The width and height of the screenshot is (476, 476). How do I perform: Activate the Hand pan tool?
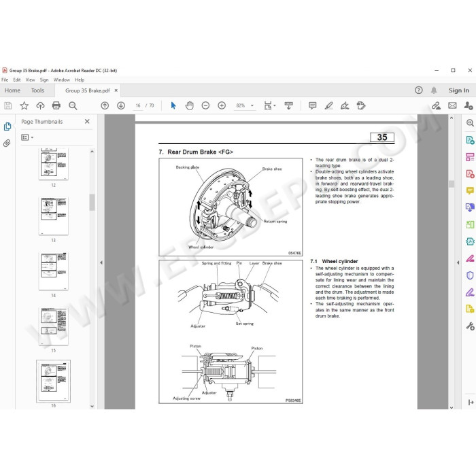click(190, 105)
